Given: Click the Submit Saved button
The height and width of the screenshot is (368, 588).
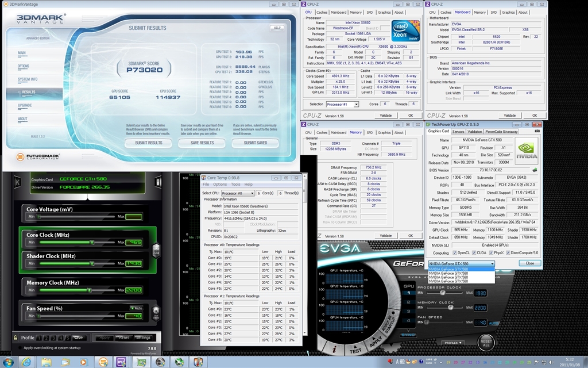Looking at the screenshot, I should [256, 143].
